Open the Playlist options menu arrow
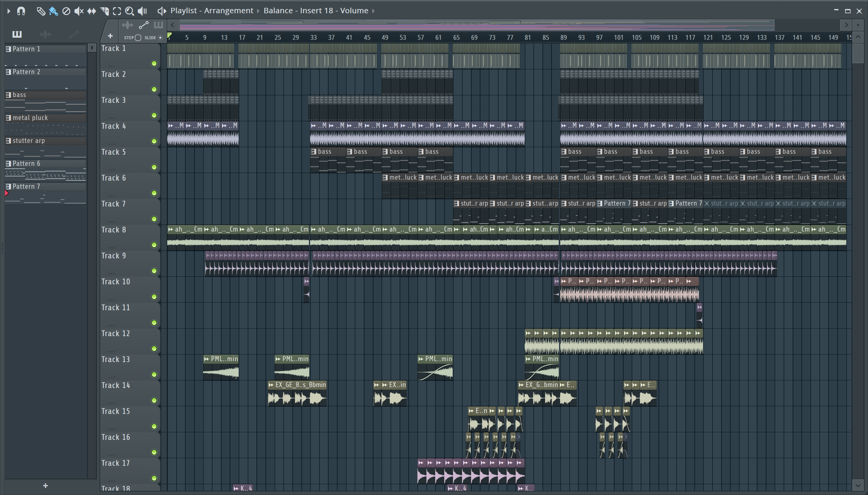 pos(9,11)
